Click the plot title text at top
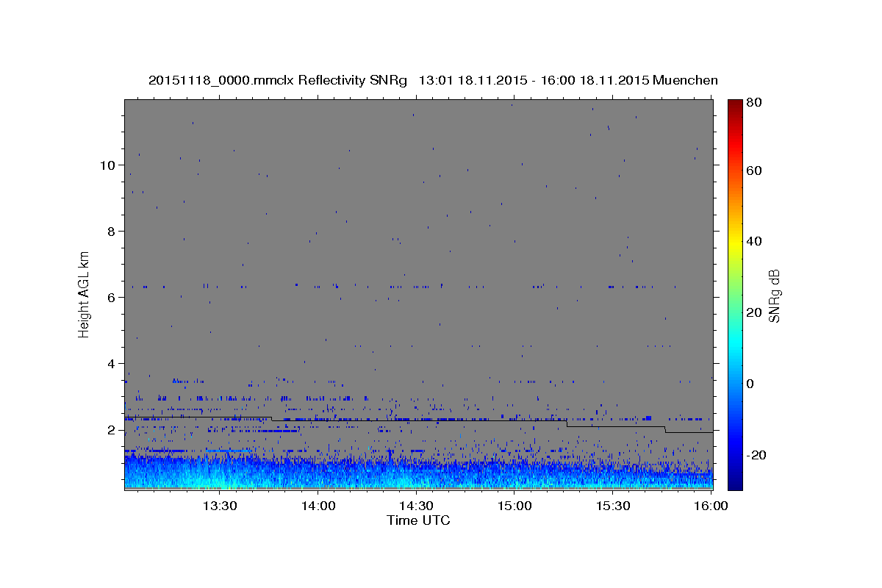 click(433, 80)
